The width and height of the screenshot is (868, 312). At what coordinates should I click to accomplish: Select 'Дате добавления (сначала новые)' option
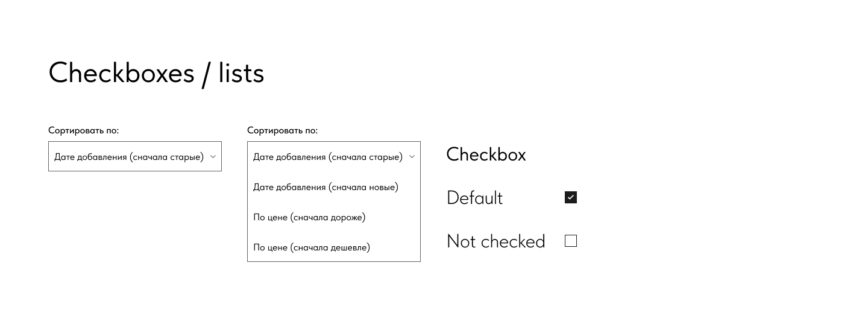point(325,187)
